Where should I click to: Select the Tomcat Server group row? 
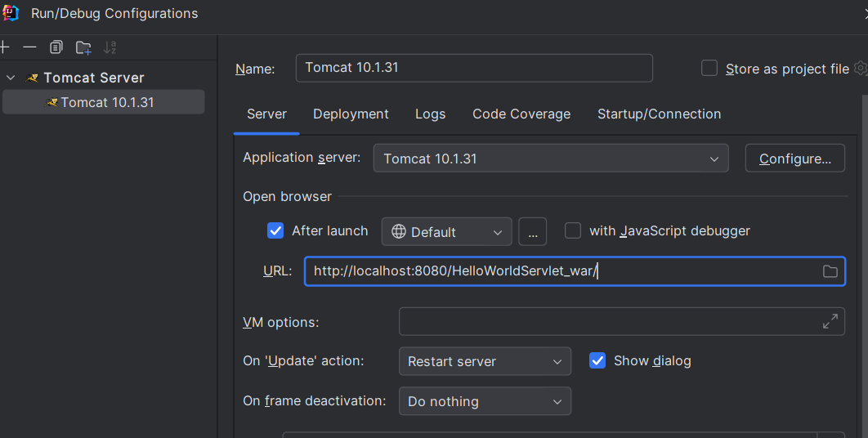pyautogui.click(x=93, y=78)
